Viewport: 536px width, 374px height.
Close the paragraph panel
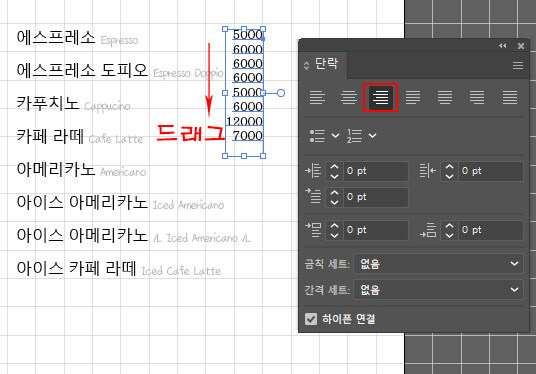[521, 46]
